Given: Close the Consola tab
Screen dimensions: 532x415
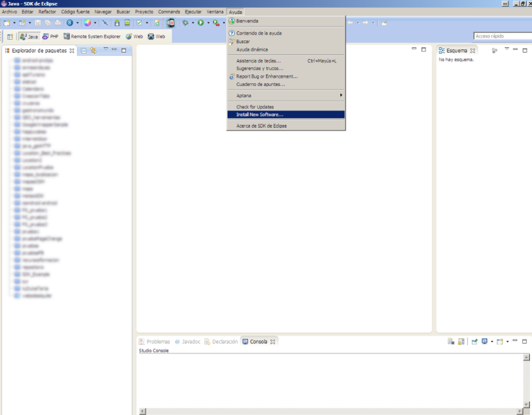Looking at the screenshot, I should point(273,342).
